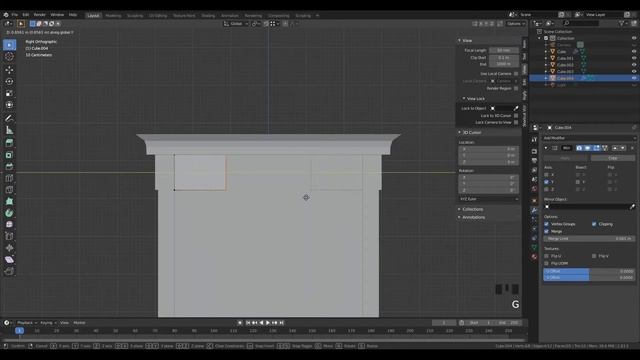
Task: Toggle the Vertex Groups checkbox
Action: pyautogui.click(x=546, y=224)
